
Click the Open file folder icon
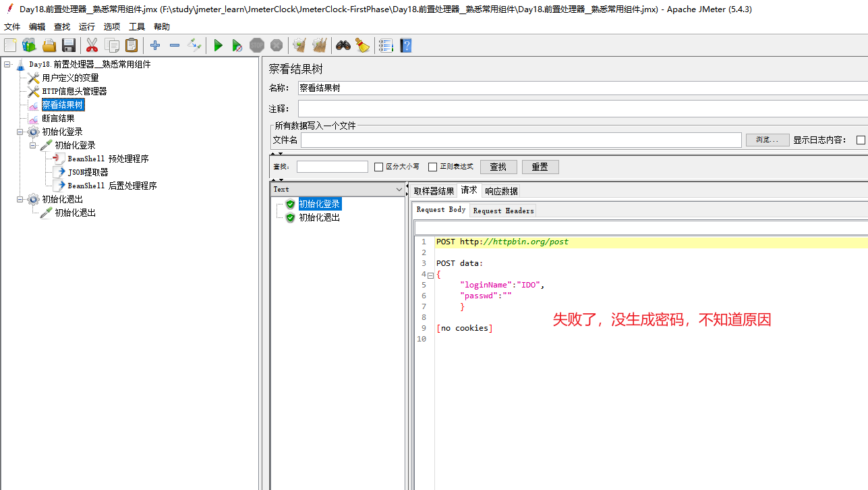point(49,45)
